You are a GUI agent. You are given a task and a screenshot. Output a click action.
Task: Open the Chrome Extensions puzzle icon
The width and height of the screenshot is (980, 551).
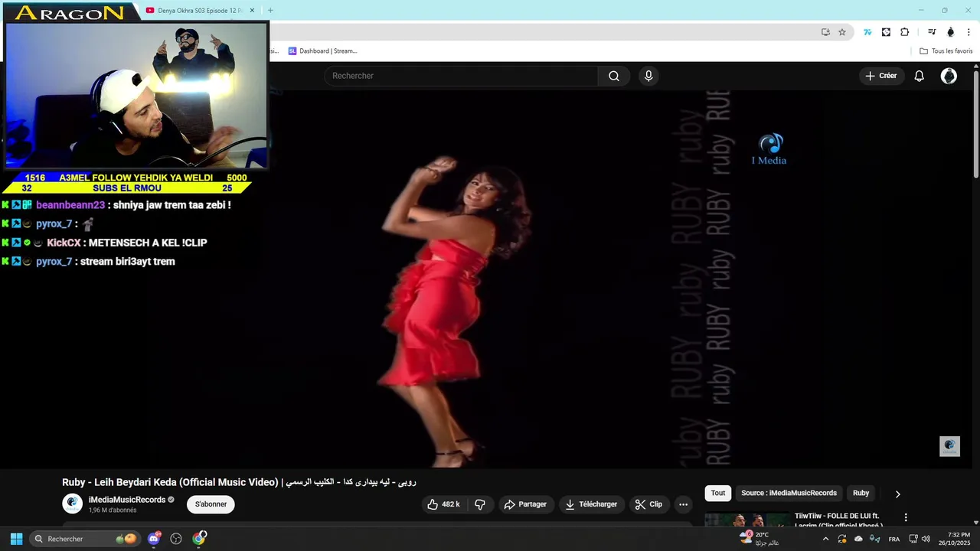[x=904, y=32]
